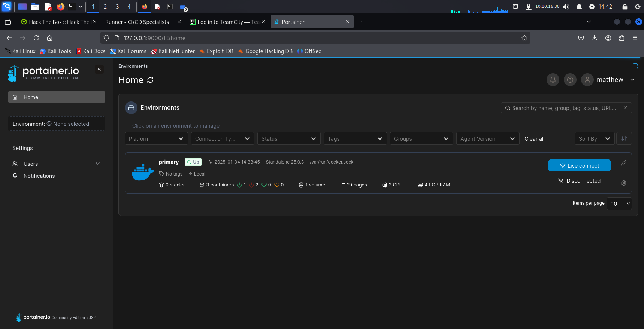The width and height of the screenshot is (644, 329).
Task: Click the Live connect button
Action: pos(579,165)
